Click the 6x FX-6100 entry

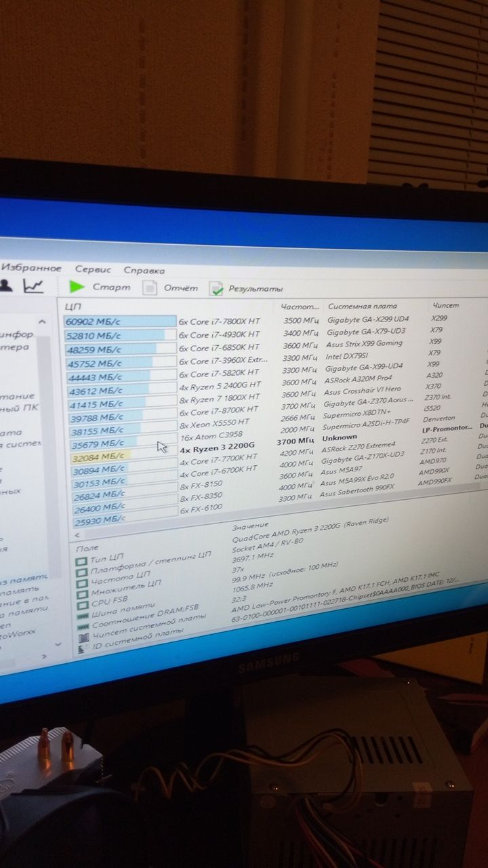point(201,509)
